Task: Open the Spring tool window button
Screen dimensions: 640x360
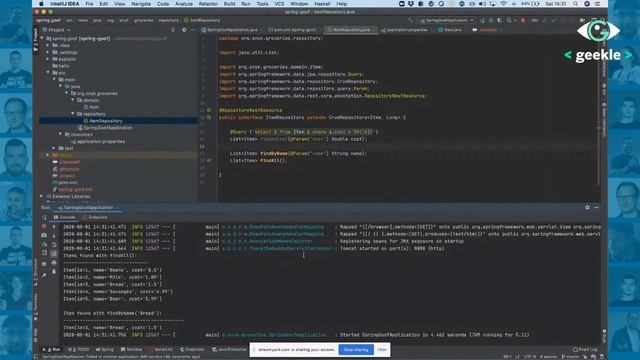Action: [105, 349]
